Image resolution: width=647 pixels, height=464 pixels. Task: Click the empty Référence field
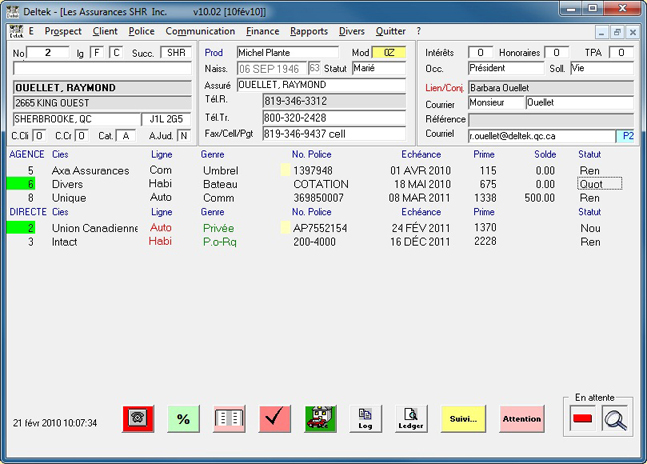[551, 120]
